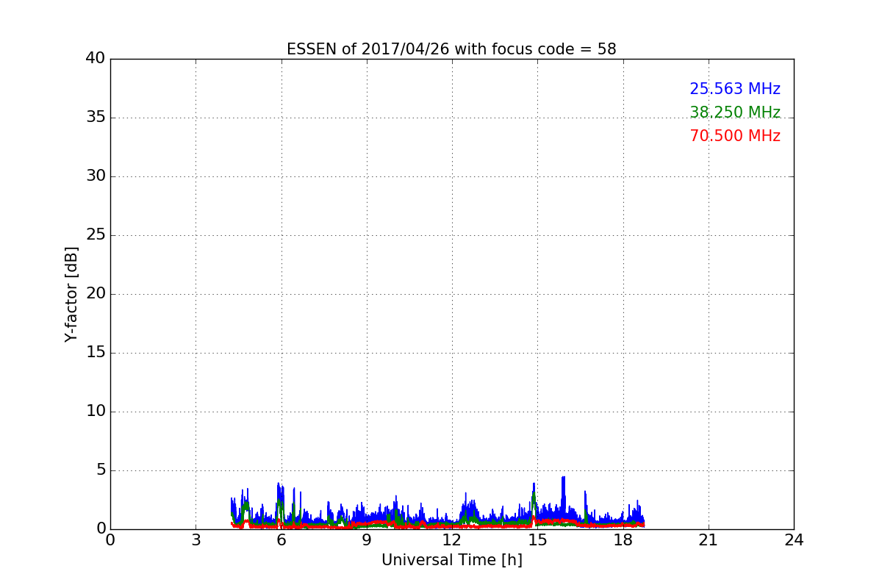Click the y-axis tick label '20'

[x=96, y=294]
